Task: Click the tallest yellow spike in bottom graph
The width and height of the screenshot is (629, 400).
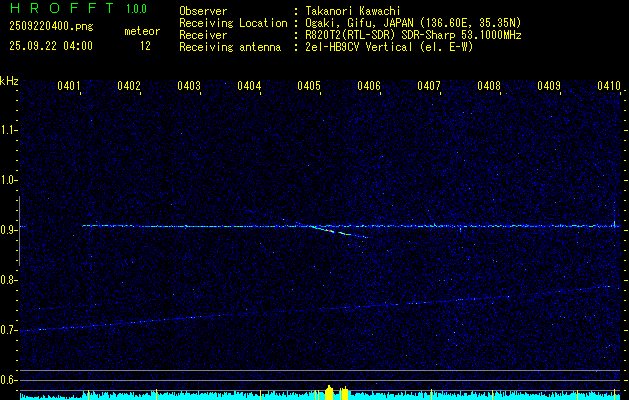Action: [x=330, y=390]
